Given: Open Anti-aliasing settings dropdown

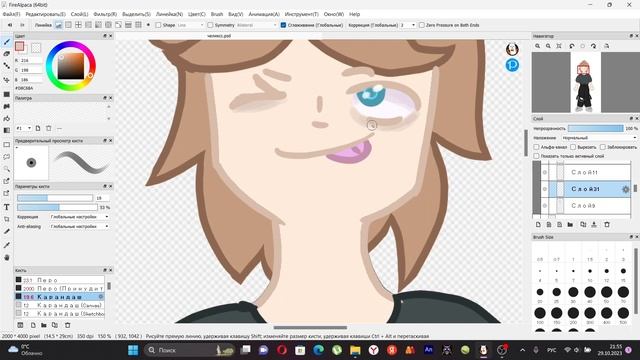Looking at the screenshot, I should pyautogui.click(x=79, y=226).
